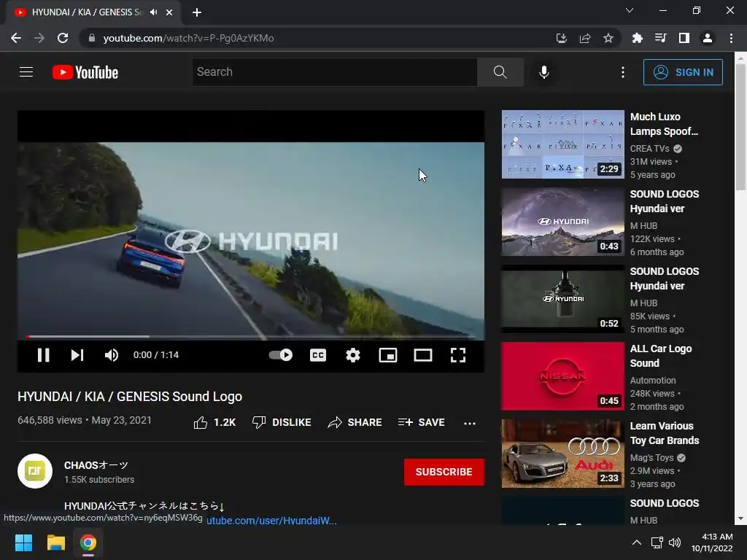Open the Windows Start menu
This screenshot has height=560, width=747.
(23, 542)
